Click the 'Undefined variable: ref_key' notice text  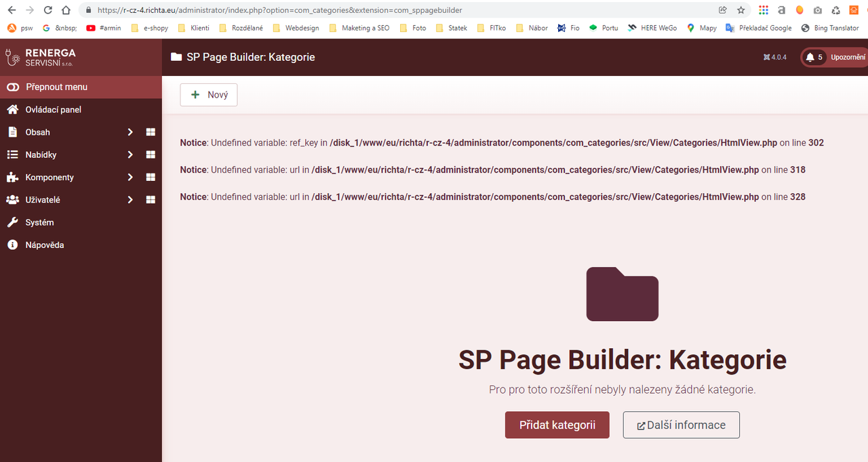tap(502, 143)
